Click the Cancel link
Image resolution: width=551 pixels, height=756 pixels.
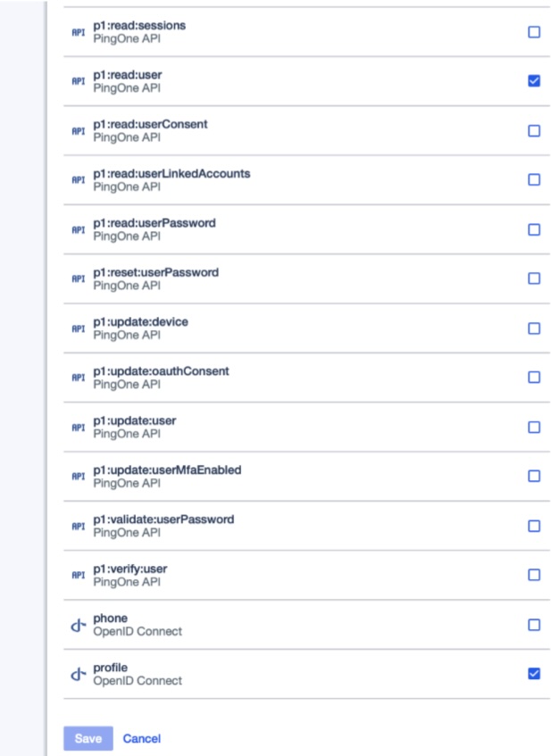(142, 738)
